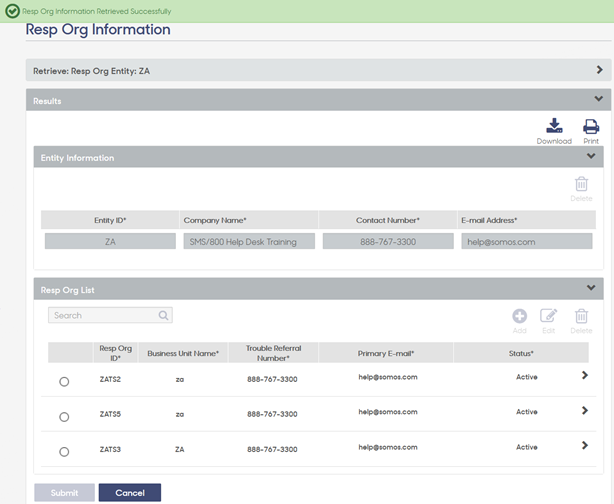Click the Submit button

[x=64, y=493]
